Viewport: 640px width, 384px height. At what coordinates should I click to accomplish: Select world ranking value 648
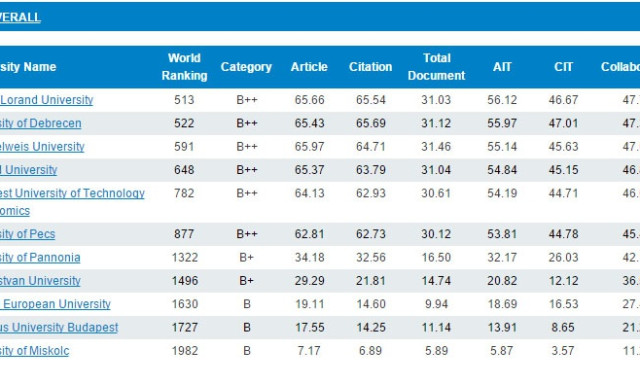click(184, 170)
